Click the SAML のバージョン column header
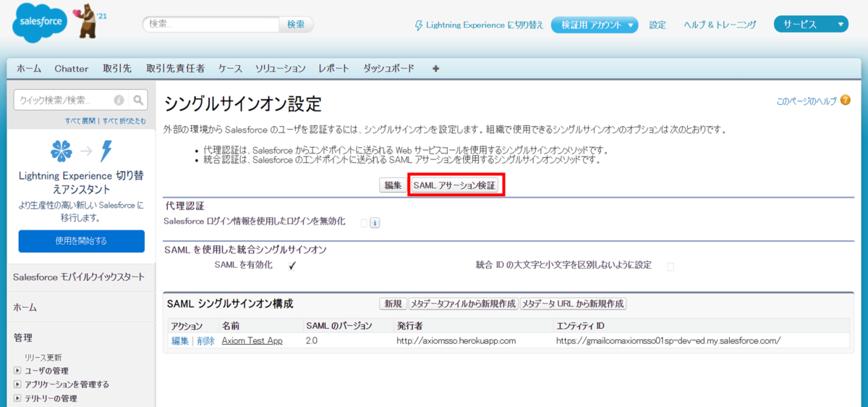The image size is (868, 407). [339, 326]
